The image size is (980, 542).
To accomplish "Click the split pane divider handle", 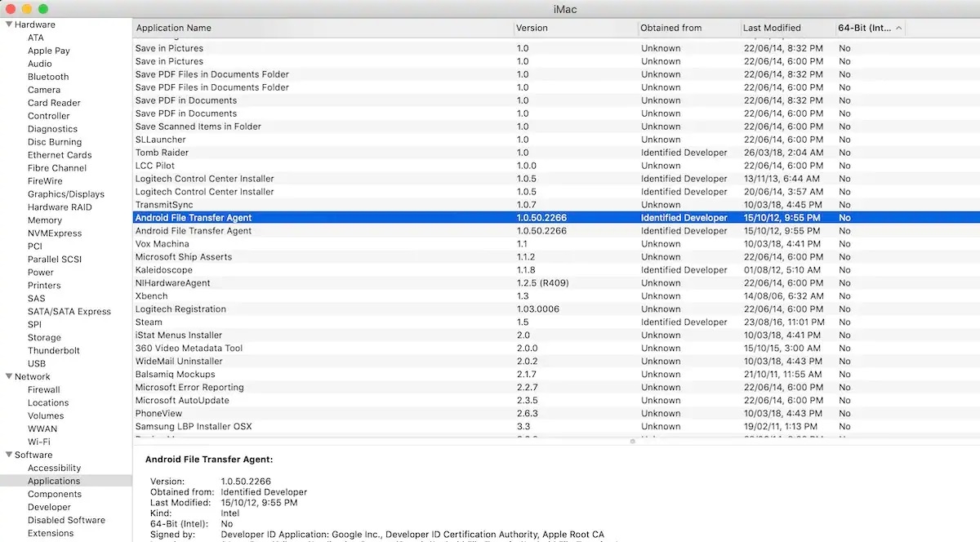I will [x=632, y=442].
